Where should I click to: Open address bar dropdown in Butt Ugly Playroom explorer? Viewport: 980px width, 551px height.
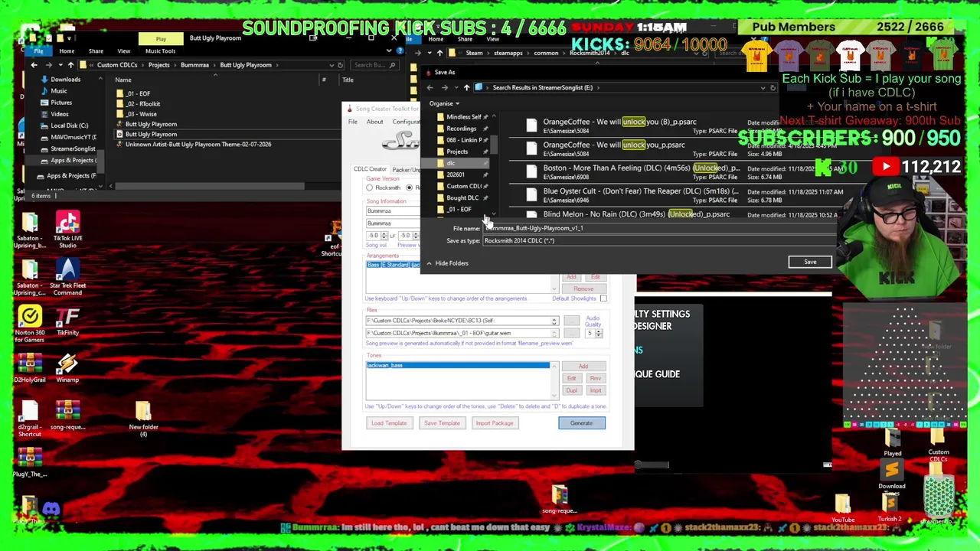click(x=330, y=65)
